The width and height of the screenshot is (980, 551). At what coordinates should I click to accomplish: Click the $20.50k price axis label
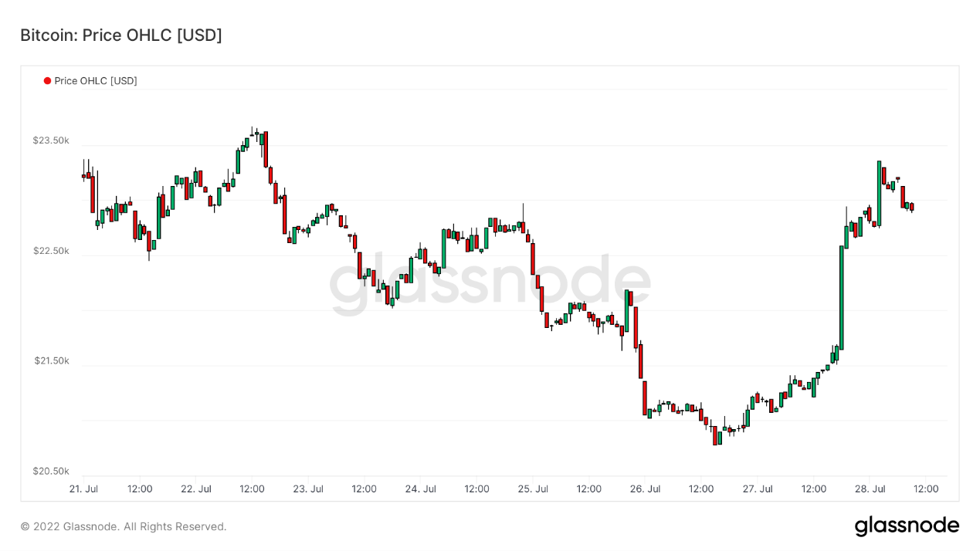click(x=51, y=471)
